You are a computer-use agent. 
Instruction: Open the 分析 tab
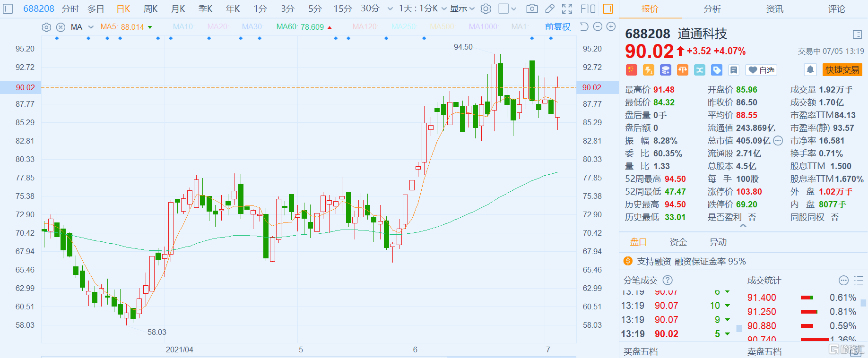[712, 9]
